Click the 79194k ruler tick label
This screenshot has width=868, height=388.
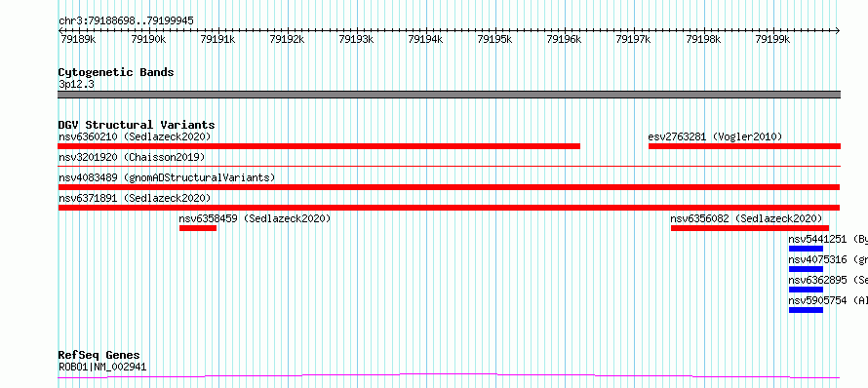click(425, 40)
